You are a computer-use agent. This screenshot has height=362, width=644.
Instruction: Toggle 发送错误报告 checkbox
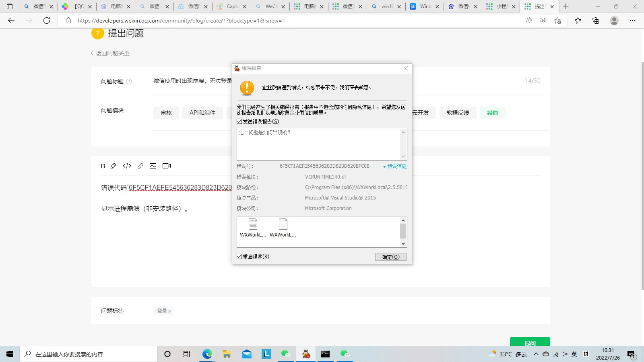[x=239, y=121]
